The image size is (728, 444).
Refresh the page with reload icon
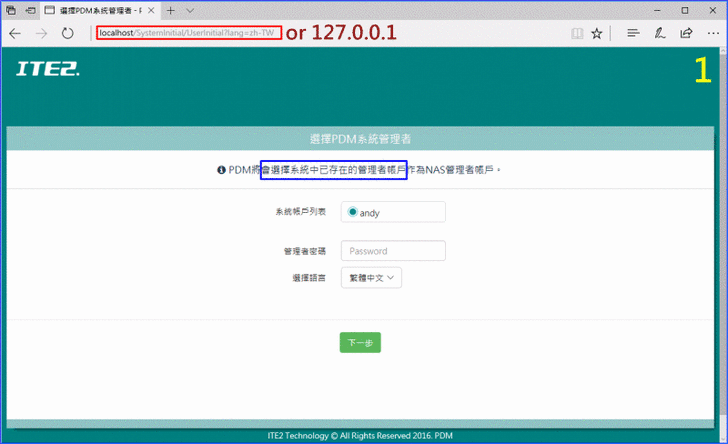coord(68,33)
